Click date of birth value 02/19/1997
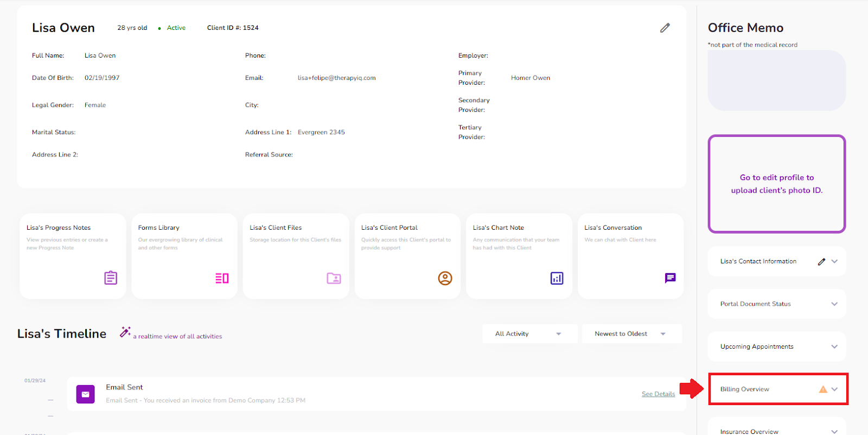This screenshot has height=435, width=868. (x=102, y=78)
